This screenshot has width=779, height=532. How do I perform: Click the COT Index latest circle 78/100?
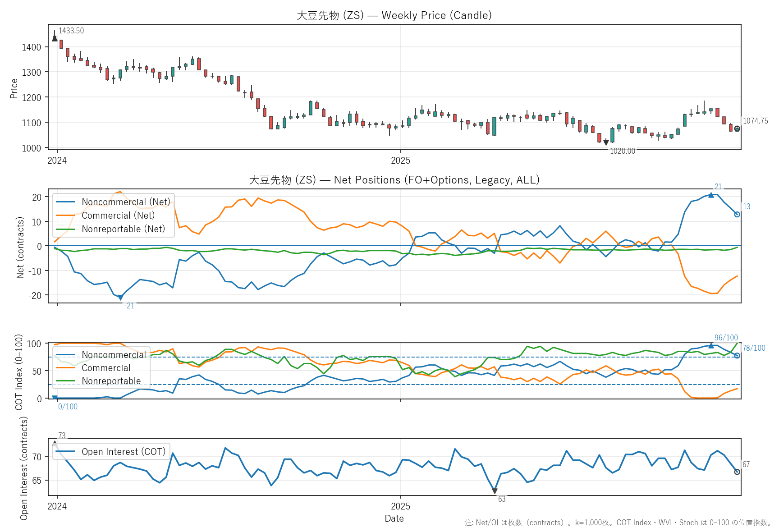tap(737, 356)
